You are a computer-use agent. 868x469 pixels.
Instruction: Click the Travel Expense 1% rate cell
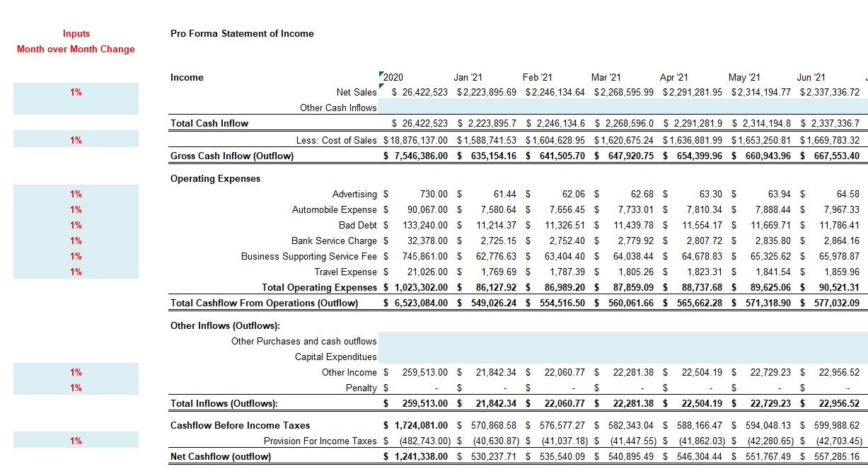pyautogui.click(x=76, y=272)
